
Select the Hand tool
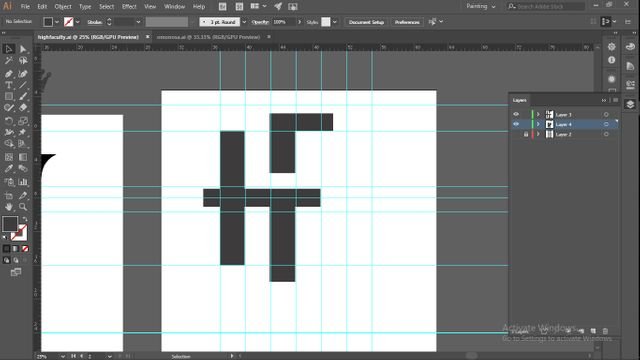(x=9, y=207)
